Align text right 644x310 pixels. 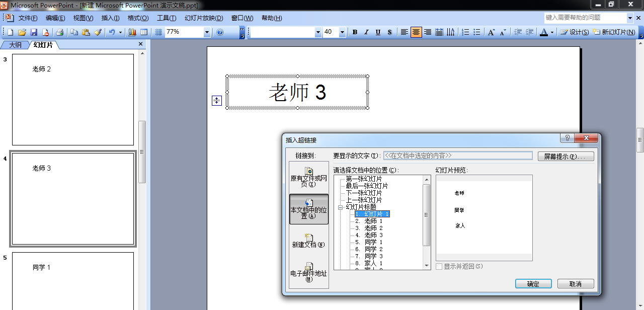point(428,32)
